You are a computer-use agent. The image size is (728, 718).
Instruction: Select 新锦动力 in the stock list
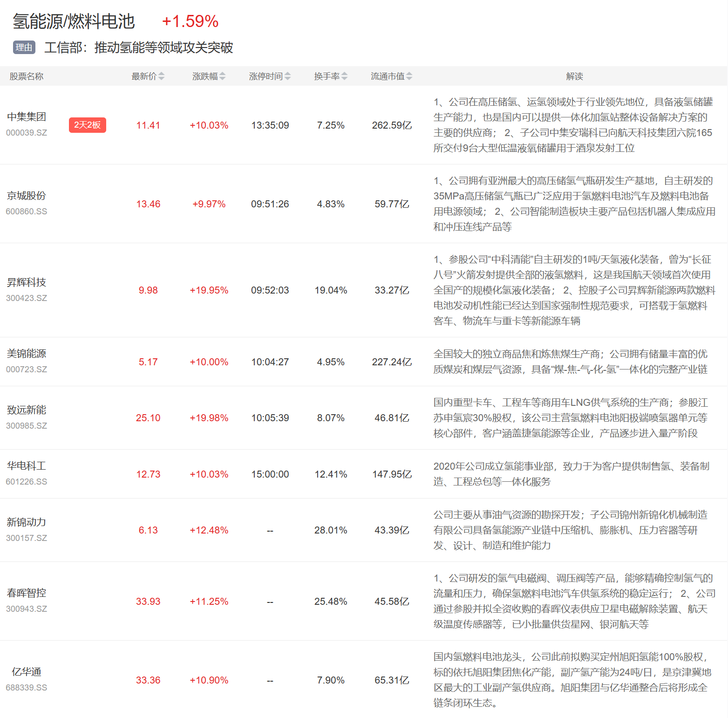pos(27,522)
